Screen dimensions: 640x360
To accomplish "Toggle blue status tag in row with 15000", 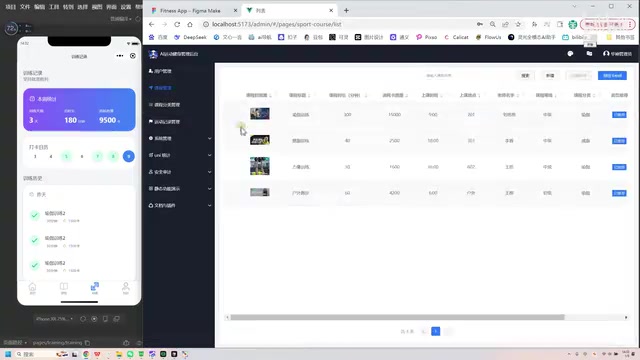I will click(619, 115).
